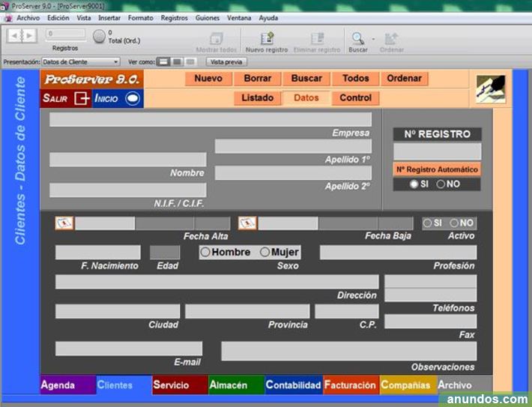Viewport: 532px width, 407px height.
Task: Open the Archivo menu
Action: [x=28, y=18]
